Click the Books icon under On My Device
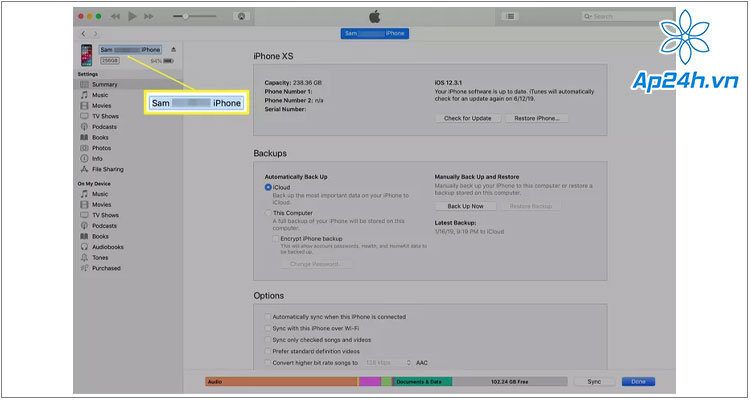 pos(84,236)
